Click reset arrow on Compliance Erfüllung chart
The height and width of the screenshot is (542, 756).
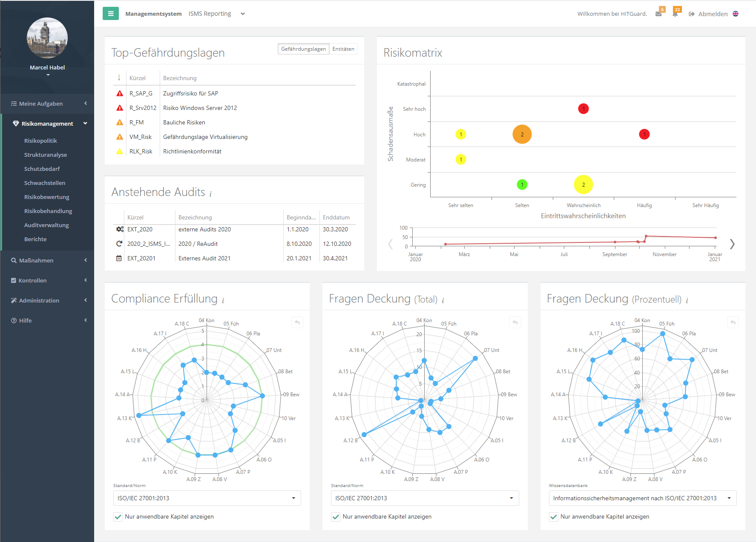point(297,323)
